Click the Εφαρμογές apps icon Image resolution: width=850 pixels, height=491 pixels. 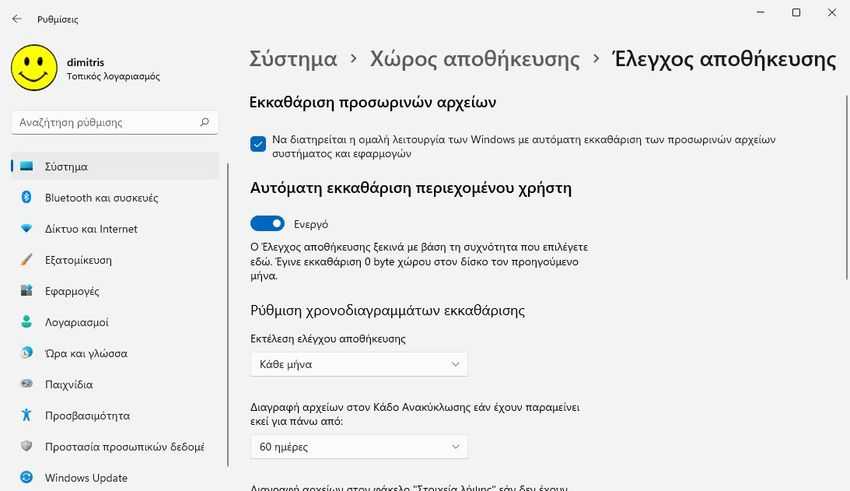(26, 290)
